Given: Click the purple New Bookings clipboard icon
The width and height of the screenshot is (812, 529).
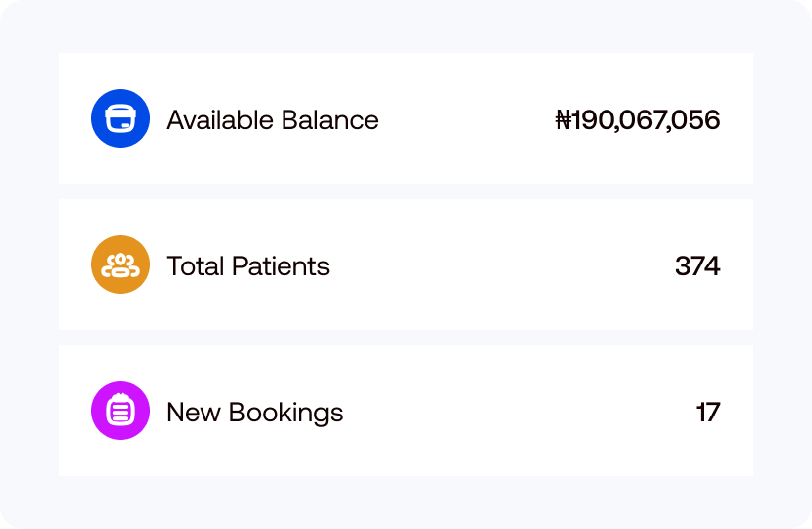Looking at the screenshot, I should (x=121, y=411).
